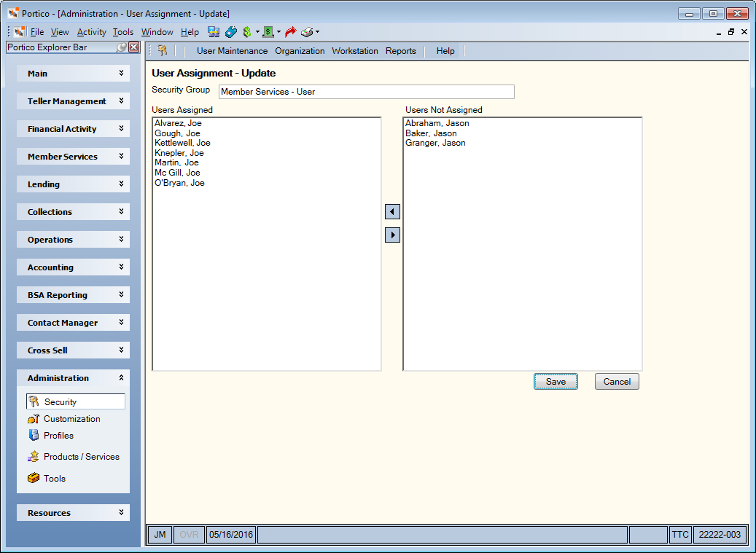Move user to Not Assigned with right arrow
This screenshot has width=756, height=553.
(392, 235)
